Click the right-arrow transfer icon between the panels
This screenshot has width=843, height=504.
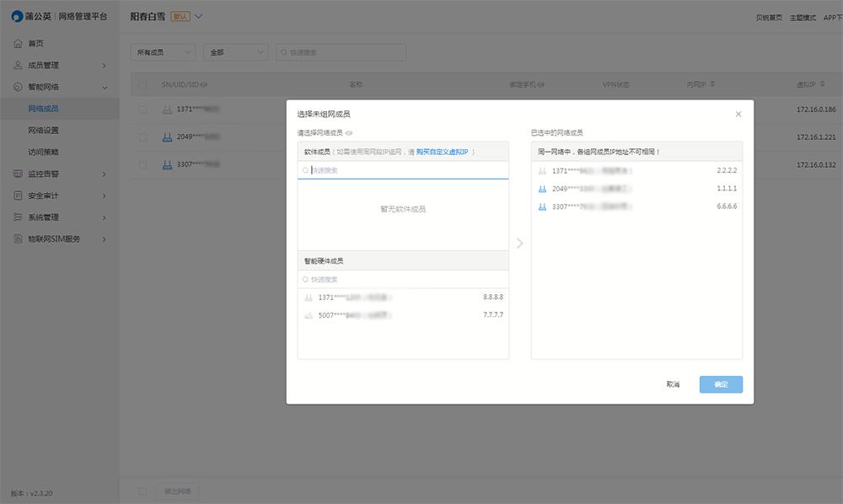(520, 243)
